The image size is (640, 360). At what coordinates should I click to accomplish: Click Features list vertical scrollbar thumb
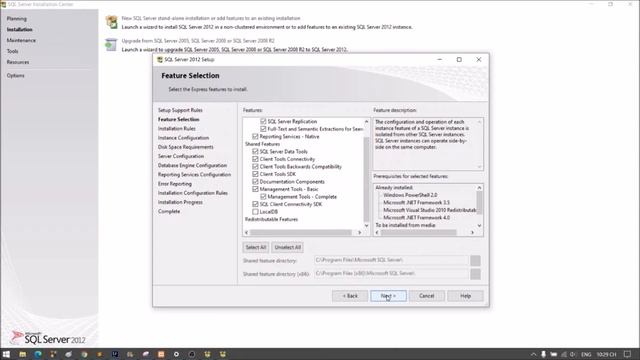[366, 180]
